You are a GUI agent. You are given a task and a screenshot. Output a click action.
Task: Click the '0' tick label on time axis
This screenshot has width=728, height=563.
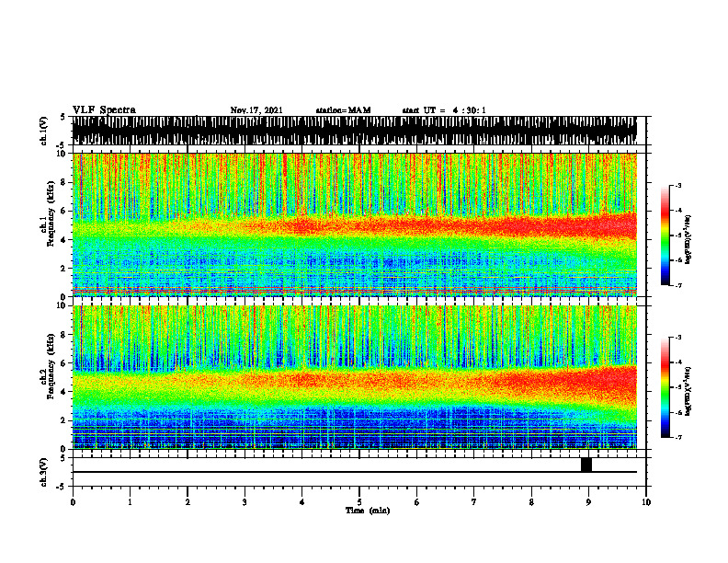[73, 502]
